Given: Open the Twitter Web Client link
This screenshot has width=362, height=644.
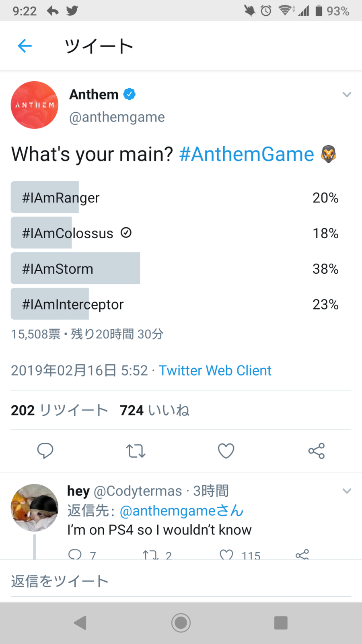Looking at the screenshot, I should point(215,370).
